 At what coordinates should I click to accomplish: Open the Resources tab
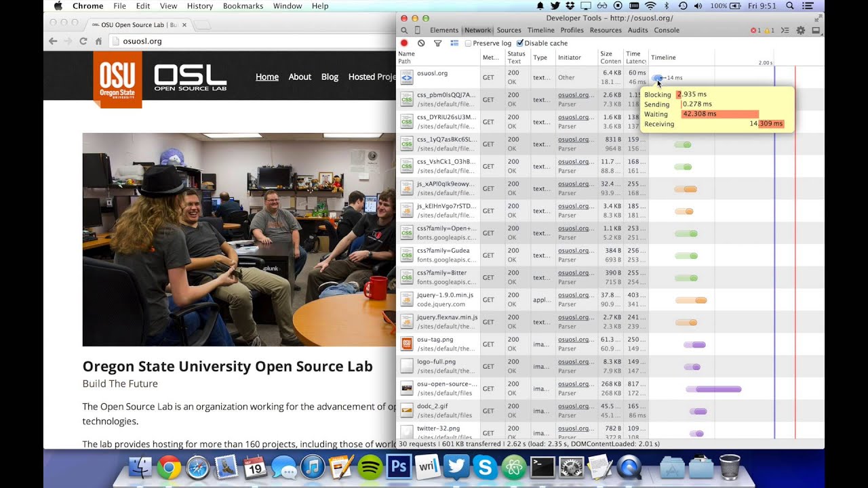[606, 30]
